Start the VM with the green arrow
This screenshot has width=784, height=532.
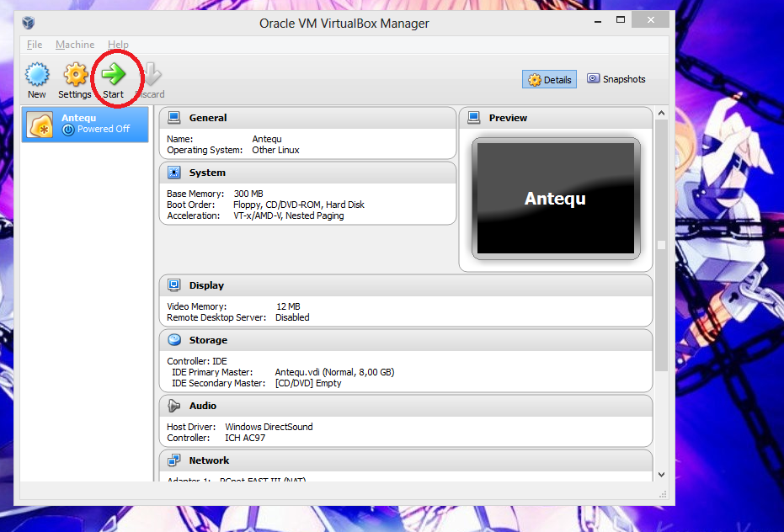(x=114, y=74)
